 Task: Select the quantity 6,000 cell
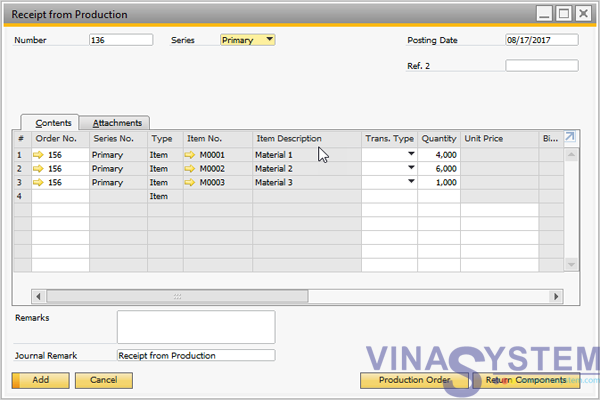439,169
